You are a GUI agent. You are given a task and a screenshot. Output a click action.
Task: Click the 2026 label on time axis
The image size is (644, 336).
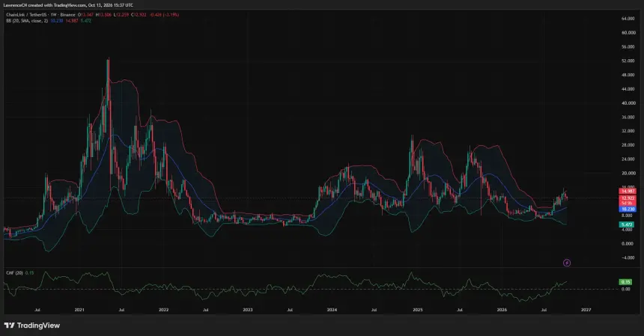point(502,310)
